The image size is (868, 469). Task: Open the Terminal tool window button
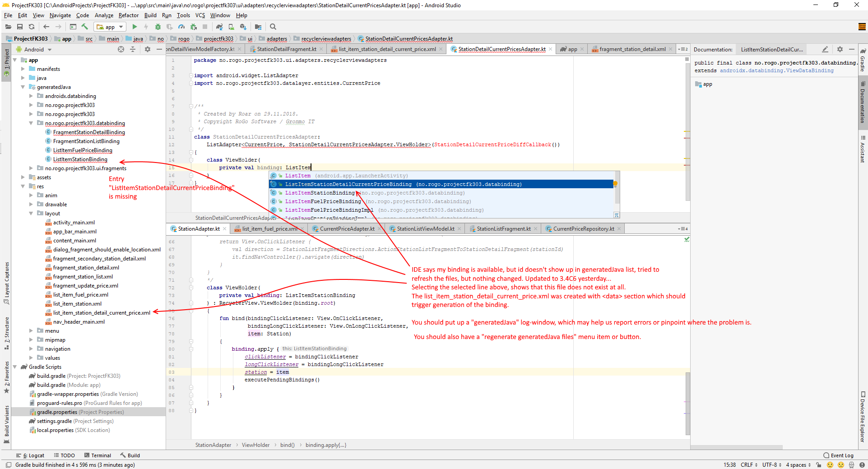pos(97,455)
